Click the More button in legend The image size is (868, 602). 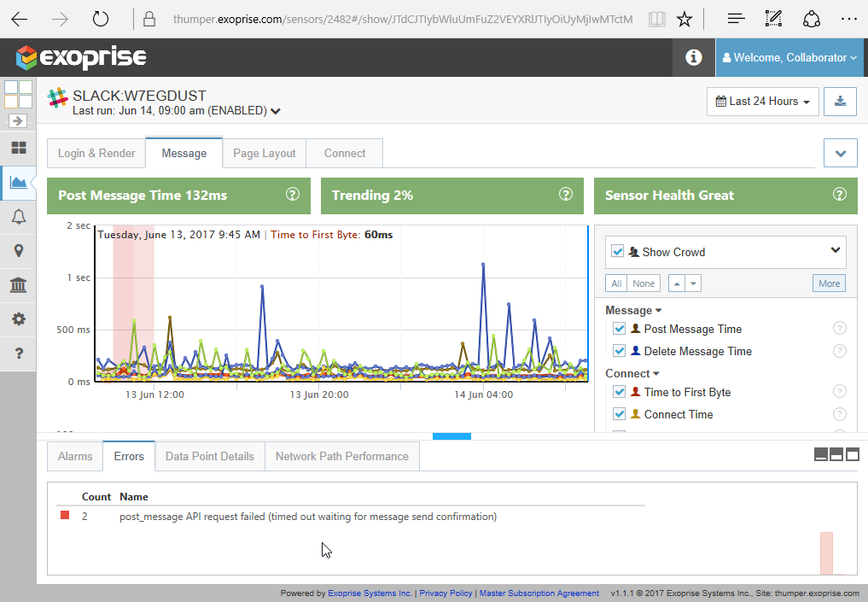tap(830, 283)
